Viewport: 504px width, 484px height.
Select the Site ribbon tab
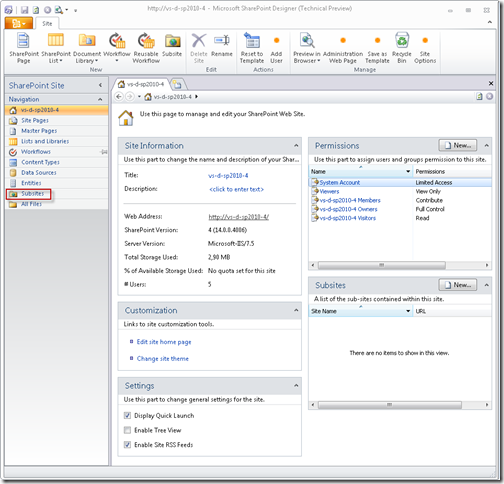click(x=47, y=23)
